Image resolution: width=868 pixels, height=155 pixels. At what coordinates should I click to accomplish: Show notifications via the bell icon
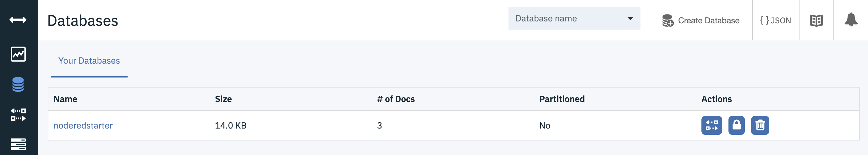coord(851,20)
